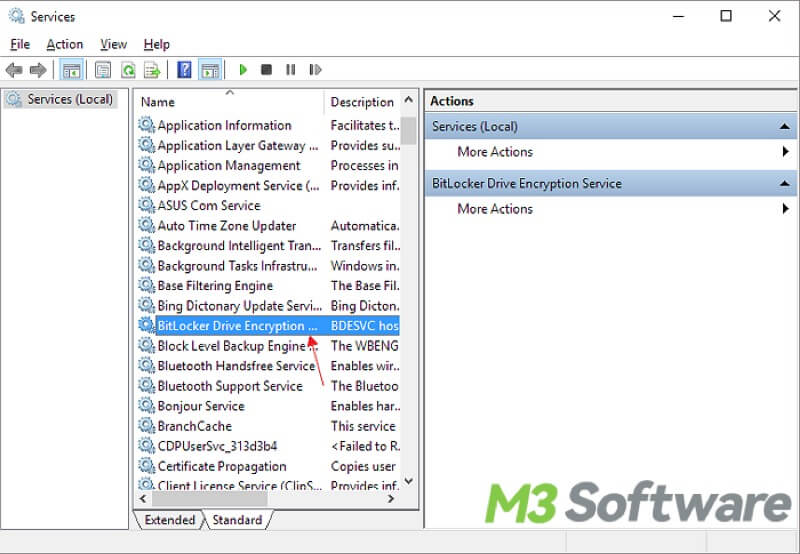Click gear icon beside CDPUserSvc_313d3b4

tap(146, 445)
